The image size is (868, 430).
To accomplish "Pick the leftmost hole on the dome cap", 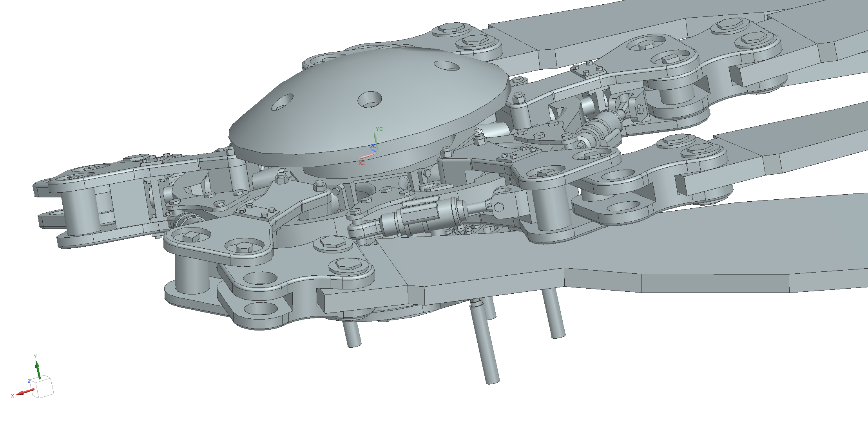I will 283,102.
